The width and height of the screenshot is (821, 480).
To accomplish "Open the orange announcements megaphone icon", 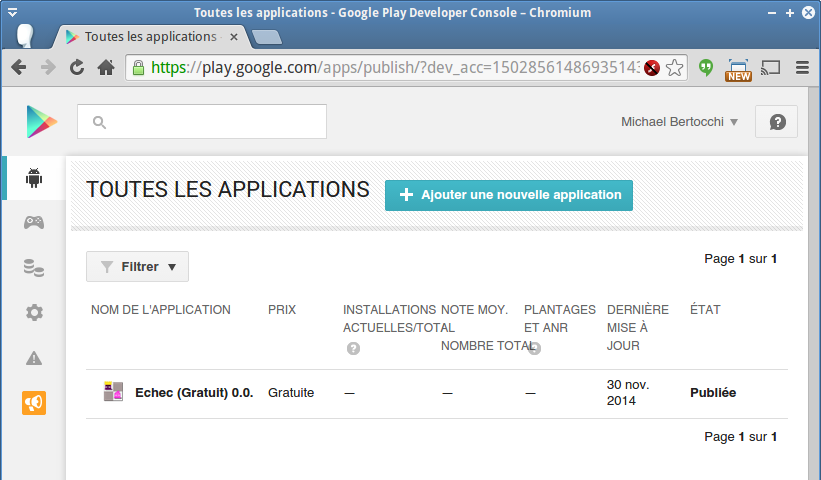I will 34,402.
